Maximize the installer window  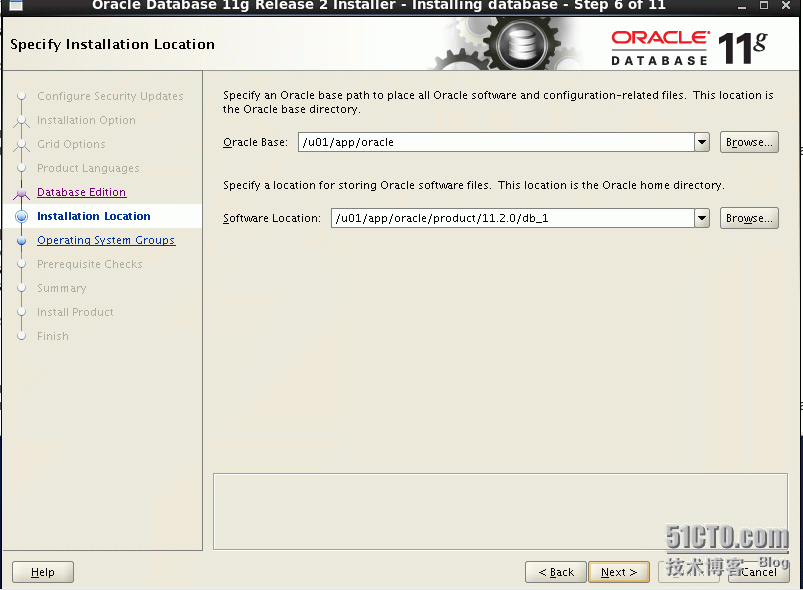(764, 5)
